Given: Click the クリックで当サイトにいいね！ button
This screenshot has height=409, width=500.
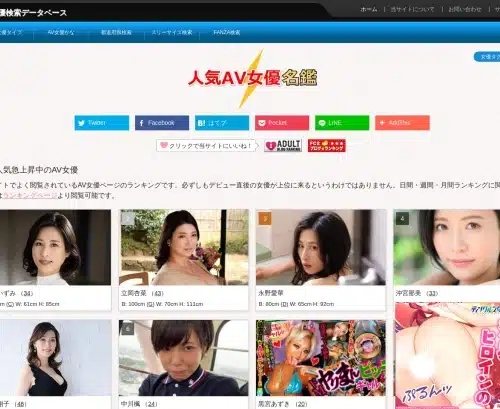Looking at the screenshot, I should point(207,146).
